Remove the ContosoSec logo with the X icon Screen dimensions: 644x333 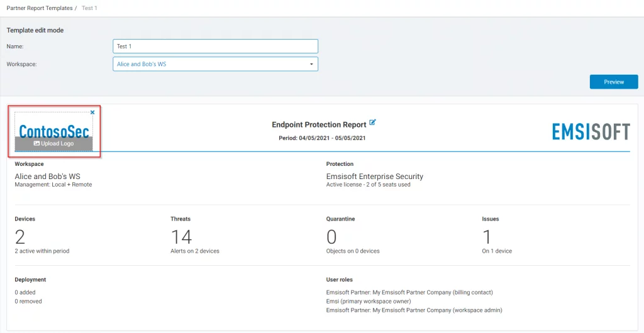point(92,112)
